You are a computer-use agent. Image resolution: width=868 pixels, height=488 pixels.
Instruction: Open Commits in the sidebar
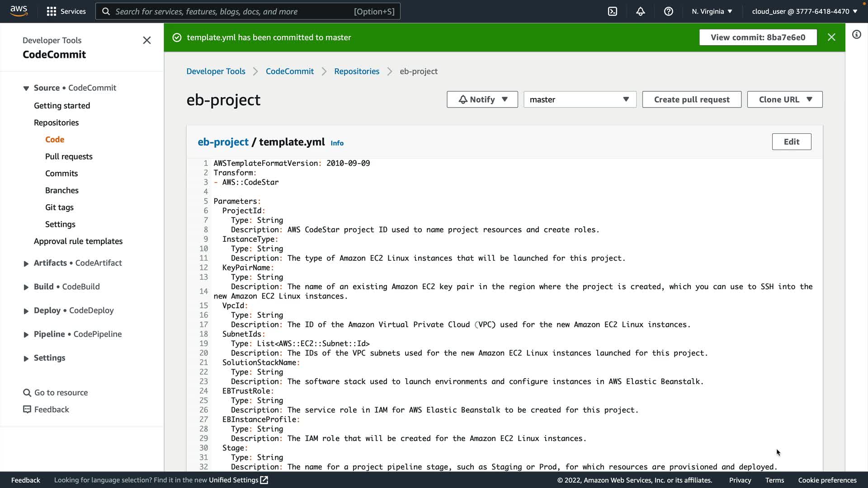[61, 174]
